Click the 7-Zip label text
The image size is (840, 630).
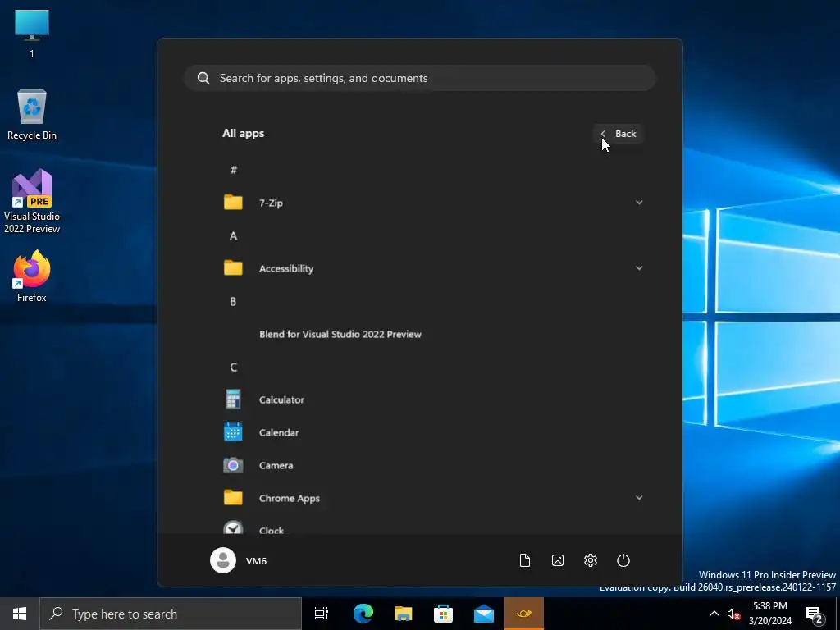(271, 203)
